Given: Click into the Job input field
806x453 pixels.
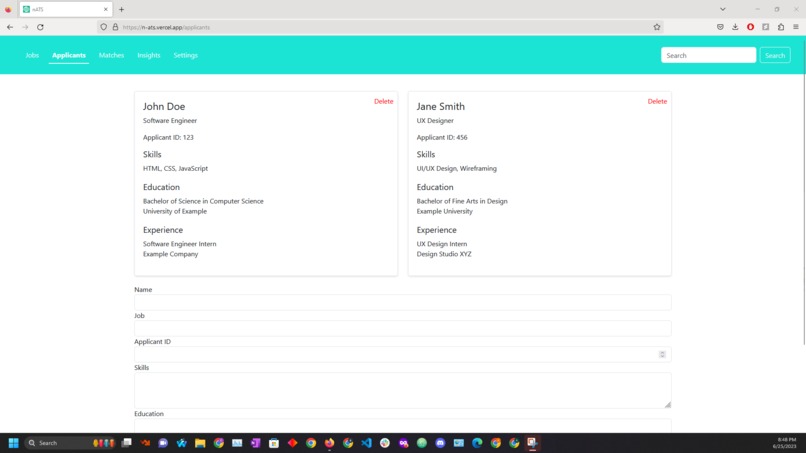Looking at the screenshot, I should pos(402,328).
